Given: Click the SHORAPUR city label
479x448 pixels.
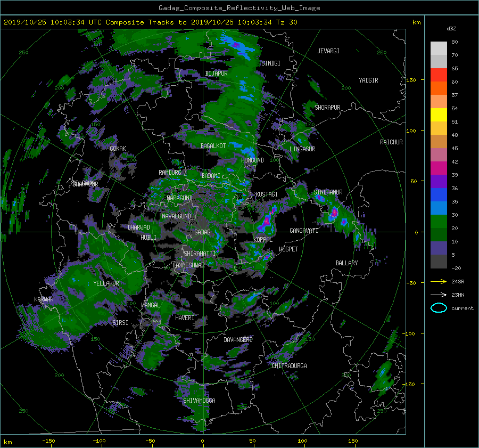Looking at the screenshot, I should [327, 108].
